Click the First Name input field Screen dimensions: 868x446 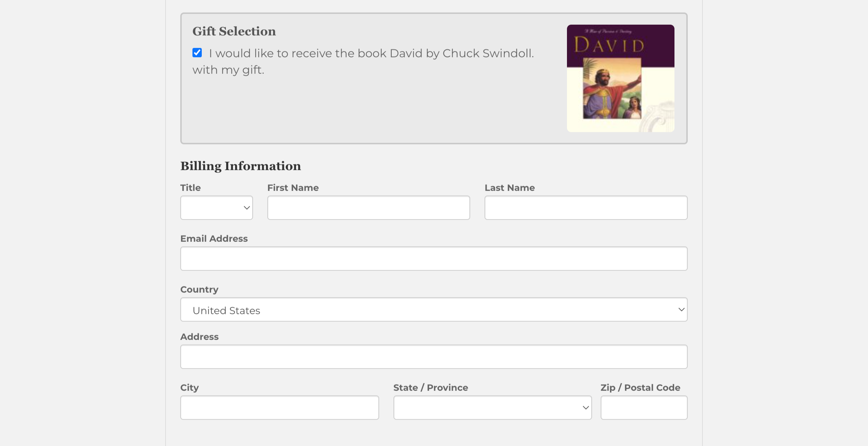pyautogui.click(x=368, y=208)
